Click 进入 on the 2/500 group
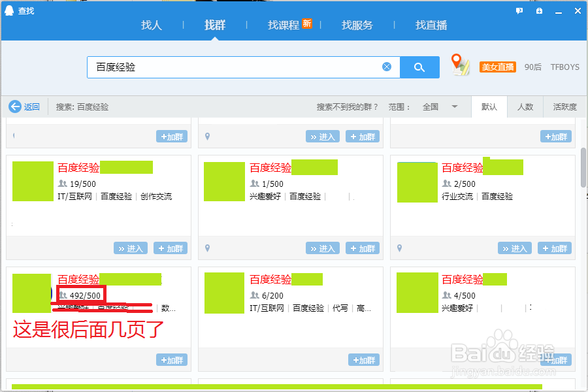This screenshot has width=588, height=392. pyautogui.click(x=515, y=248)
